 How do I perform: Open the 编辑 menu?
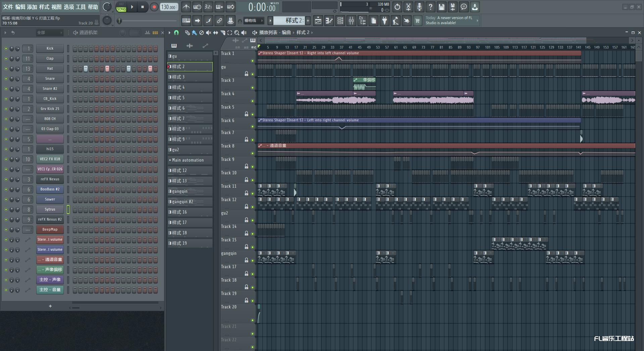(20, 7)
